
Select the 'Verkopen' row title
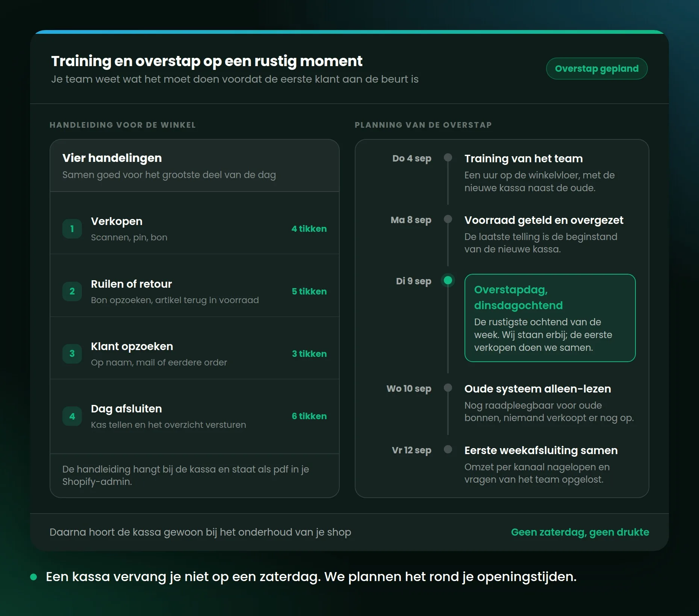(116, 221)
